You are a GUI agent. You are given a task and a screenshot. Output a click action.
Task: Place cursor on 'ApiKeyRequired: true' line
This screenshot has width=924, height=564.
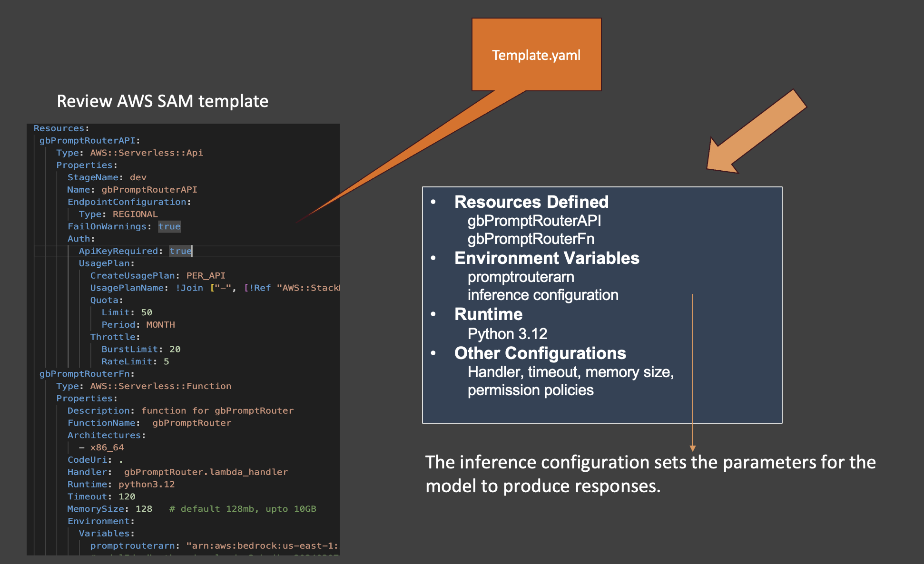coord(136,251)
